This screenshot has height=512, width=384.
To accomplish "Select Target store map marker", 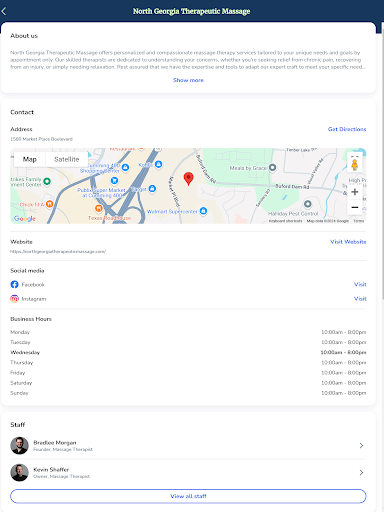I will click(x=152, y=189).
